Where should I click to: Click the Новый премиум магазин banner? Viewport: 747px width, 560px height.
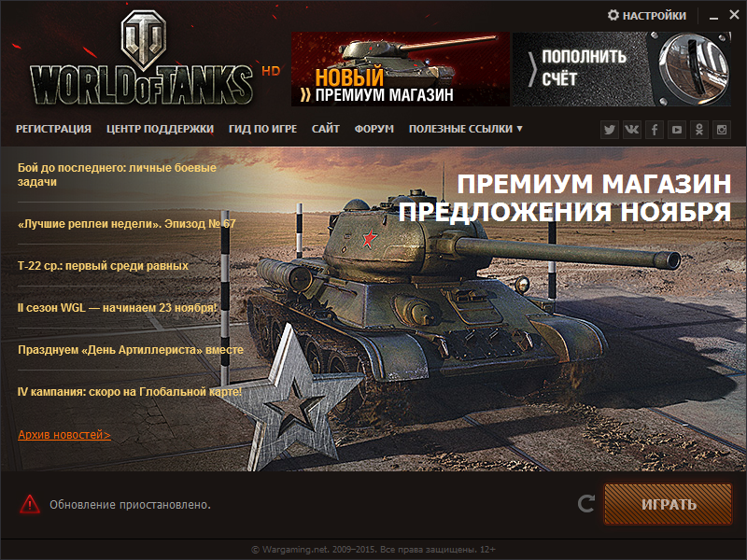coord(401,69)
